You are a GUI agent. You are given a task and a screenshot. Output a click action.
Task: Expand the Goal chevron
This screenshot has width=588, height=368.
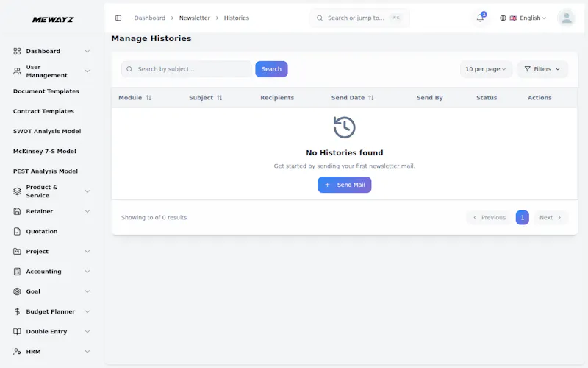[x=87, y=291]
